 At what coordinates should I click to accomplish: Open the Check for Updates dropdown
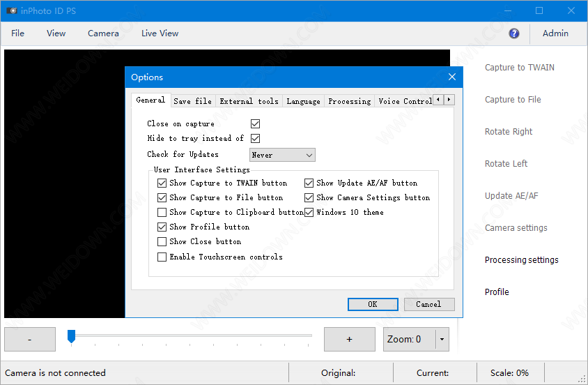pos(282,155)
